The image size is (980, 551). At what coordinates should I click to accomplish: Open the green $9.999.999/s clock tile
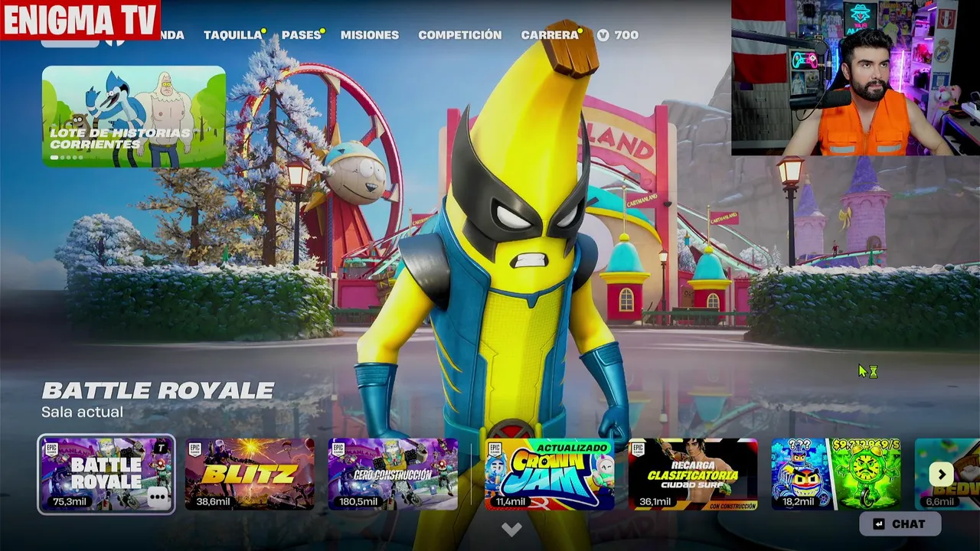pyautogui.click(x=868, y=474)
